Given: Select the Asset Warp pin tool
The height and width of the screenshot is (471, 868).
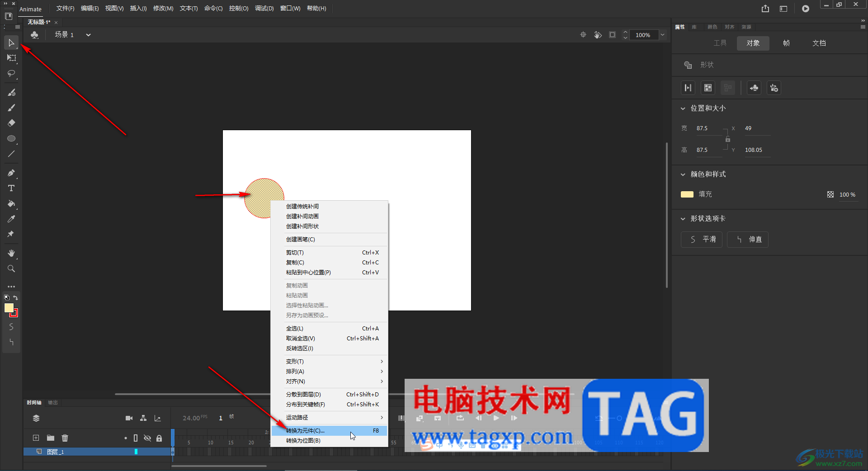Looking at the screenshot, I should pos(11,234).
